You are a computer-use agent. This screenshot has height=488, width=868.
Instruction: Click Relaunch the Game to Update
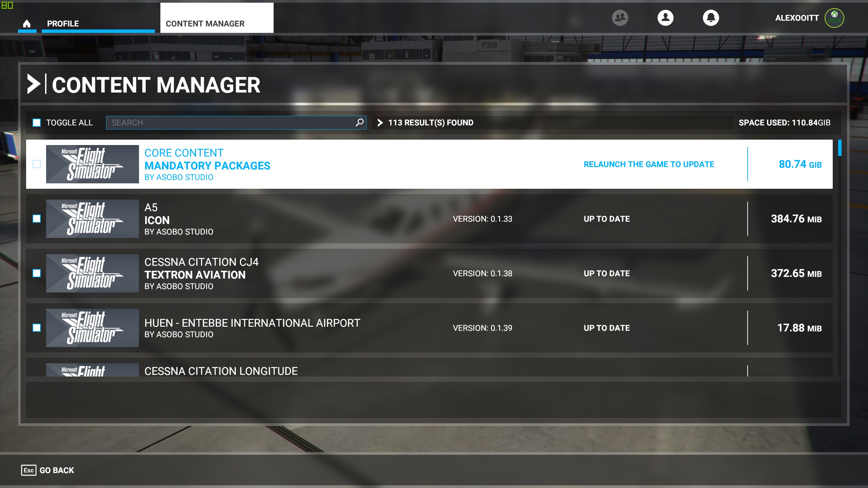coord(649,164)
